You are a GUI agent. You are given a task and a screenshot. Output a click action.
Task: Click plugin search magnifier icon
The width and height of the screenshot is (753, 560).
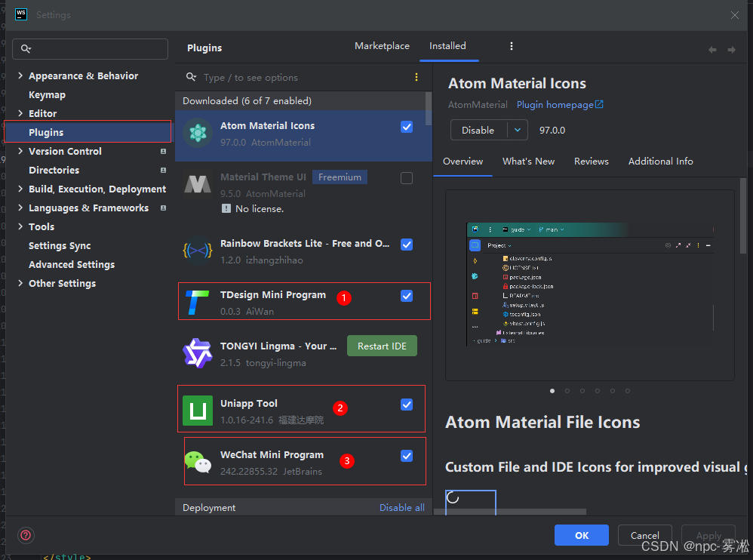(191, 77)
